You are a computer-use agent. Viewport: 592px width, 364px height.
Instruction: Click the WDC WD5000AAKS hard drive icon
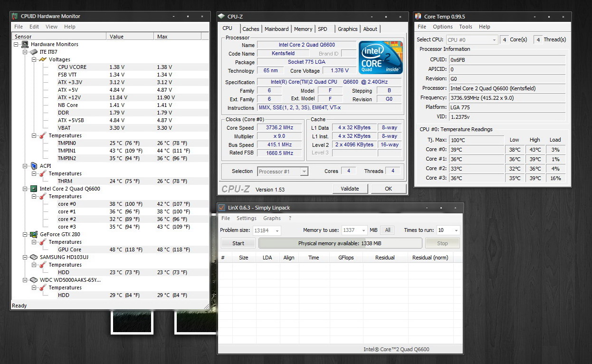[x=34, y=280]
